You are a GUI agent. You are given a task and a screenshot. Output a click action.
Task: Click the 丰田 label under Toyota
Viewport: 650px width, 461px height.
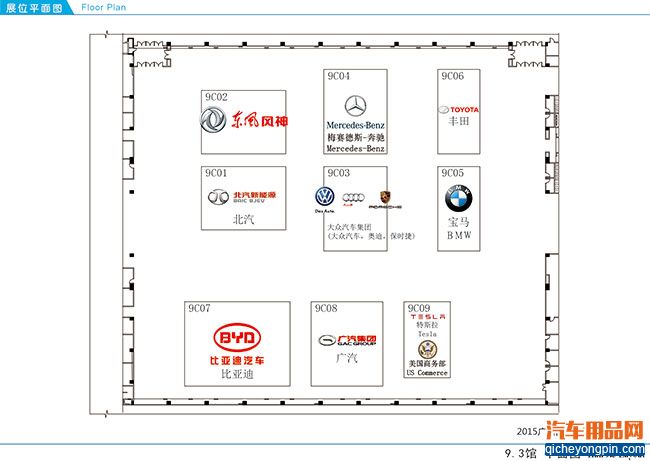point(458,121)
